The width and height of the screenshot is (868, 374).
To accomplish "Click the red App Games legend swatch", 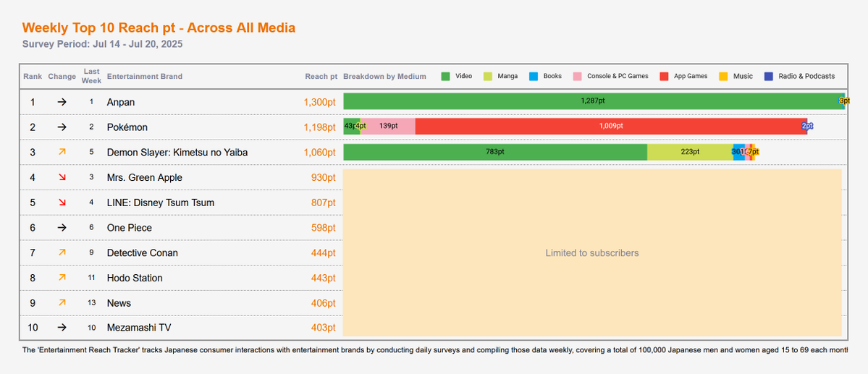I will point(664,77).
